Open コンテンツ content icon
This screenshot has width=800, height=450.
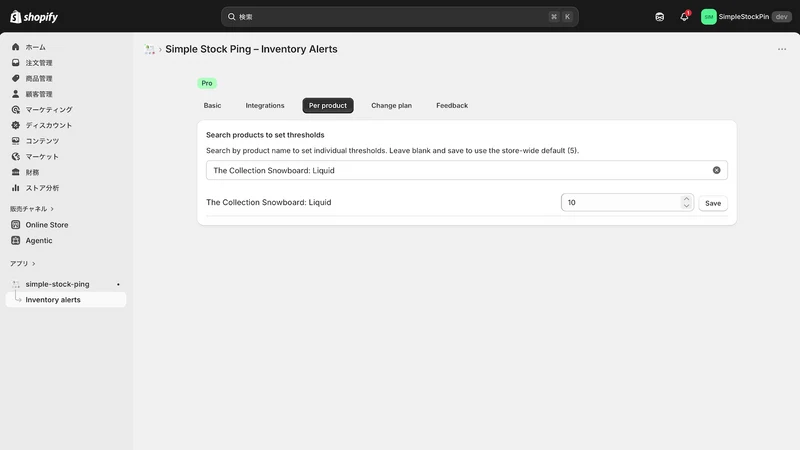(x=15, y=141)
